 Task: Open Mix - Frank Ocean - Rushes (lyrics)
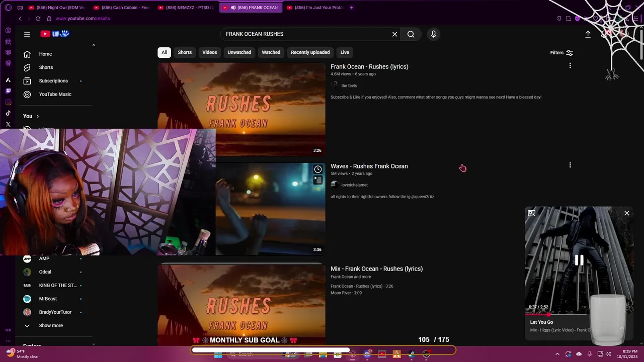tap(376, 269)
